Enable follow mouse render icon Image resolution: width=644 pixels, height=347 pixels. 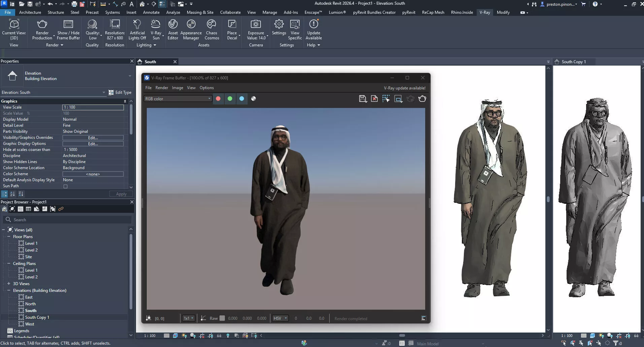tap(386, 99)
